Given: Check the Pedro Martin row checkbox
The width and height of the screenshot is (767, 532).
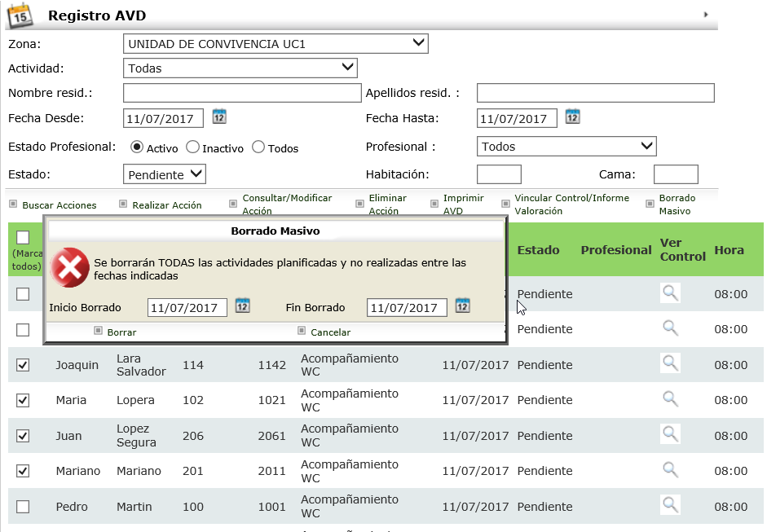Looking at the screenshot, I should click(24, 506).
